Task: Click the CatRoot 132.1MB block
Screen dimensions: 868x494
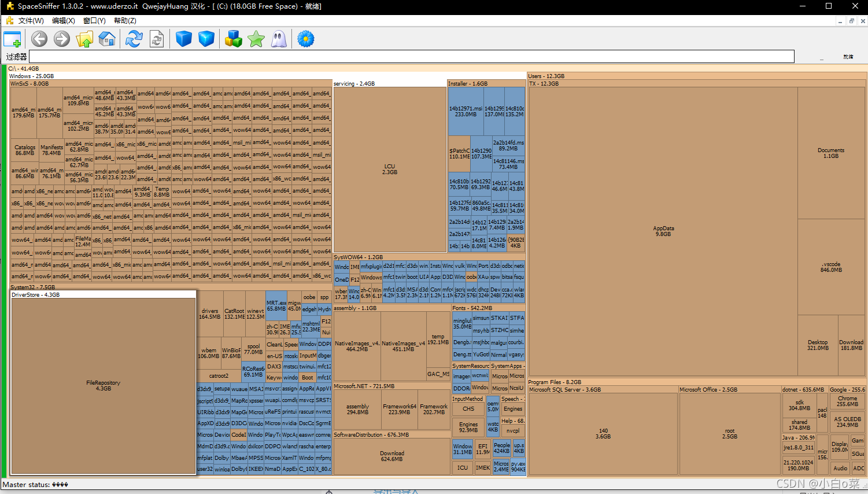Action: tap(234, 314)
